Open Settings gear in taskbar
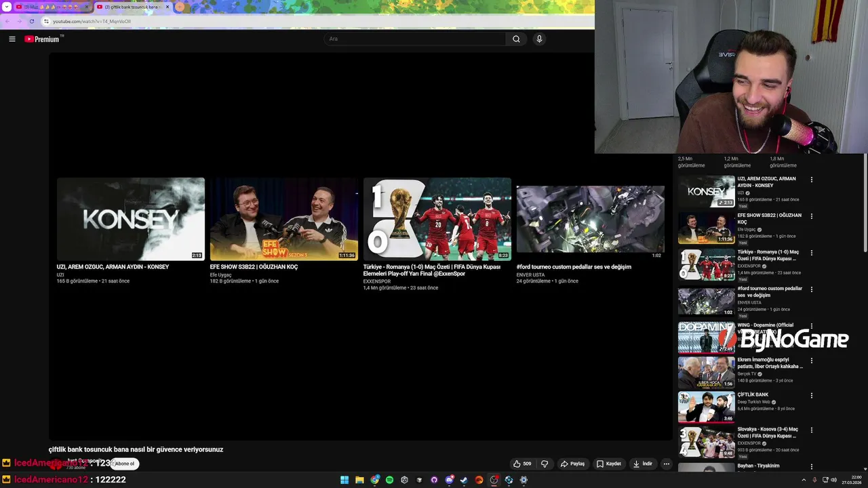The width and height of the screenshot is (868, 488). [x=524, y=480]
